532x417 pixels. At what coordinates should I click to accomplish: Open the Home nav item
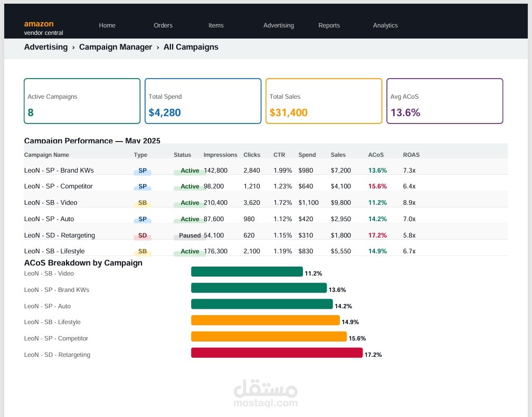107,25
